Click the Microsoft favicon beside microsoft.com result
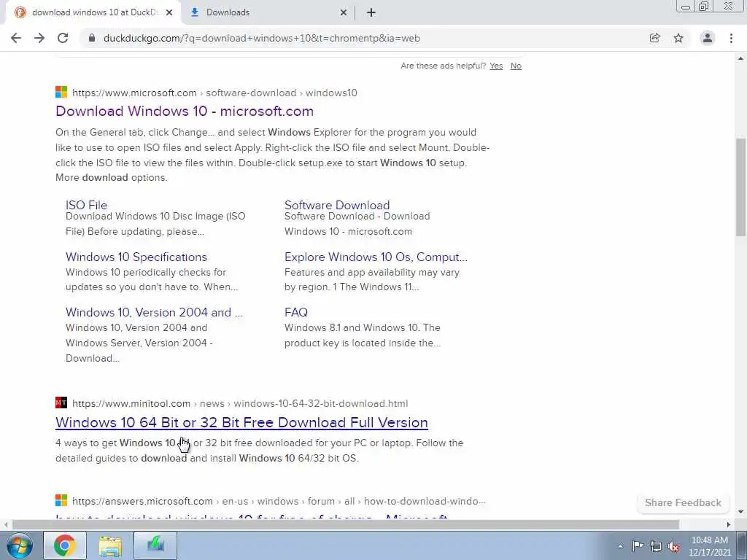 click(61, 92)
